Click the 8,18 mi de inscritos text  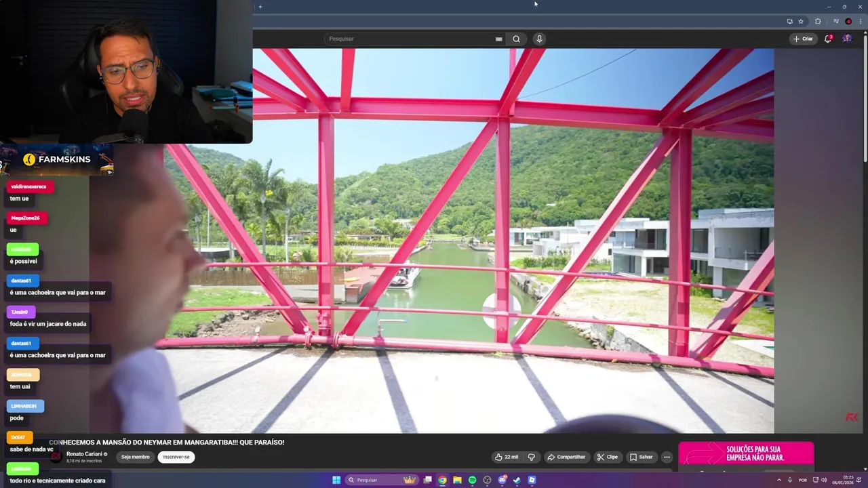tap(84, 461)
